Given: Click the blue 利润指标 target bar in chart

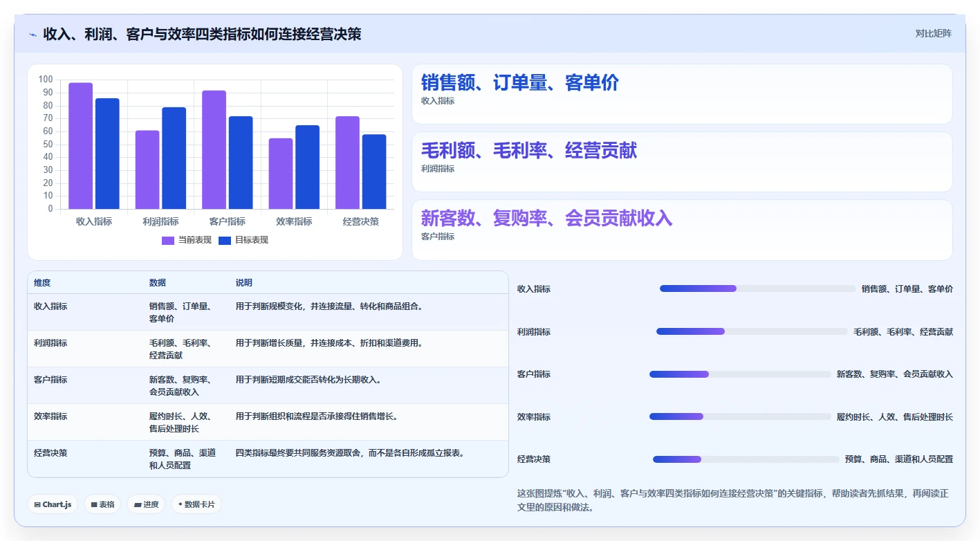Looking at the screenshot, I should [174, 158].
